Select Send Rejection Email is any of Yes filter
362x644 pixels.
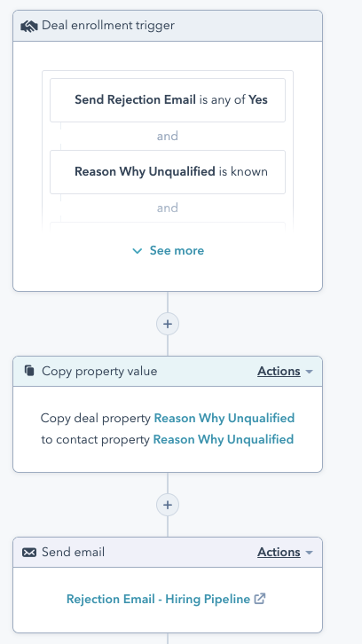(168, 100)
